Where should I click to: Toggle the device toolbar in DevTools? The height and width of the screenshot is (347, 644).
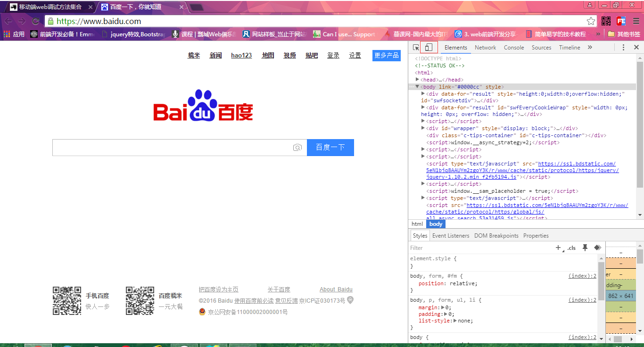click(429, 47)
